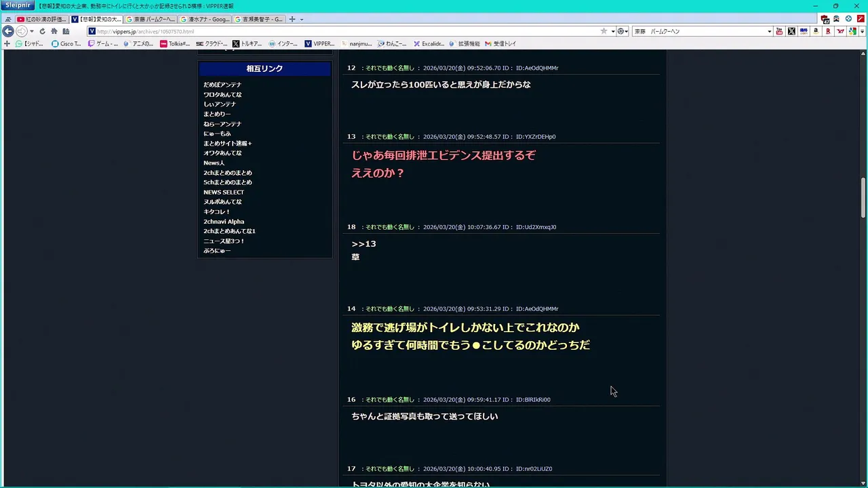The height and width of the screenshot is (488, 868).
Task: Open the Cisco T... bookmark
Action: (x=66, y=43)
